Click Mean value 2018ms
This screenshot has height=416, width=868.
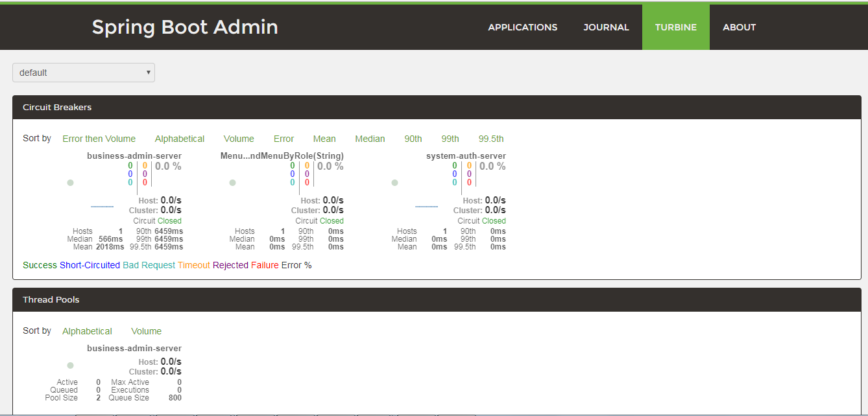pos(109,247)
